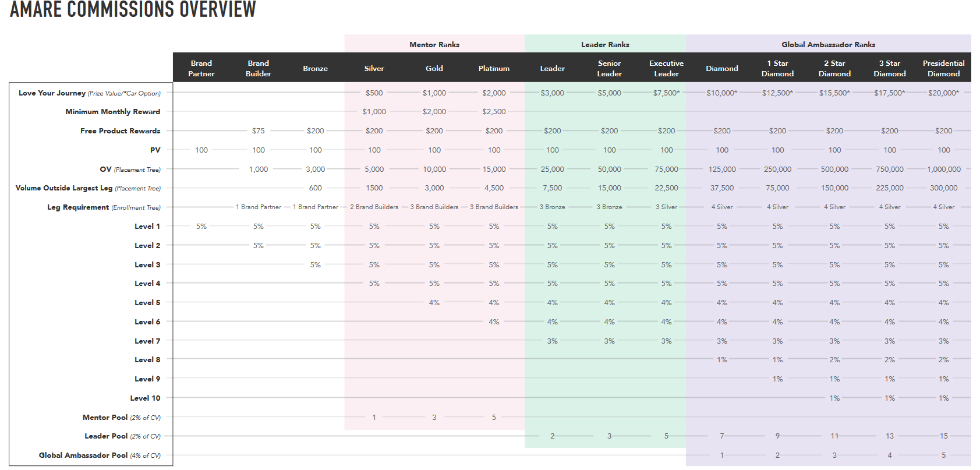Click the $2,500 Platinum monthly reward value
Screen dimensions: 980x470
pos(494,112)
